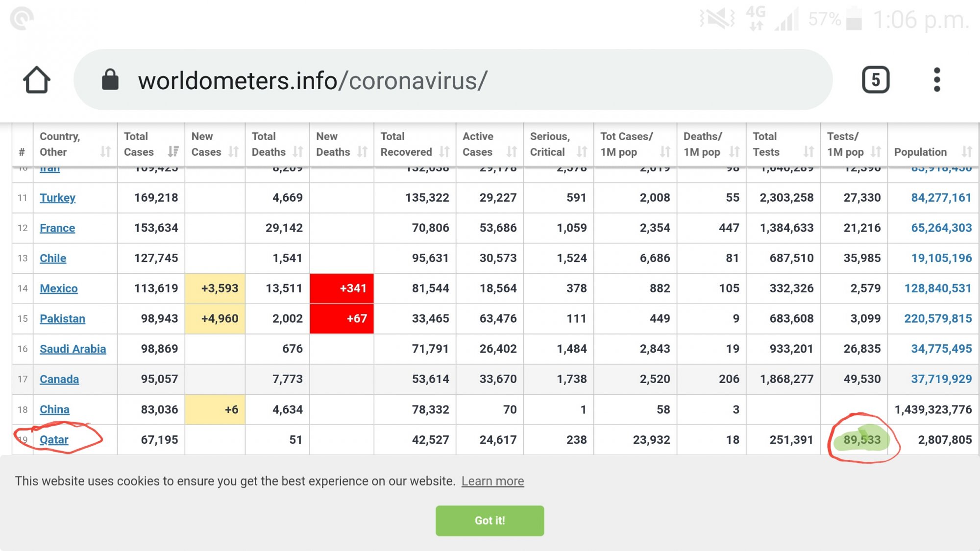980x551 pixels.
Task: Open the Qatar country link
Action: point(54,440)
